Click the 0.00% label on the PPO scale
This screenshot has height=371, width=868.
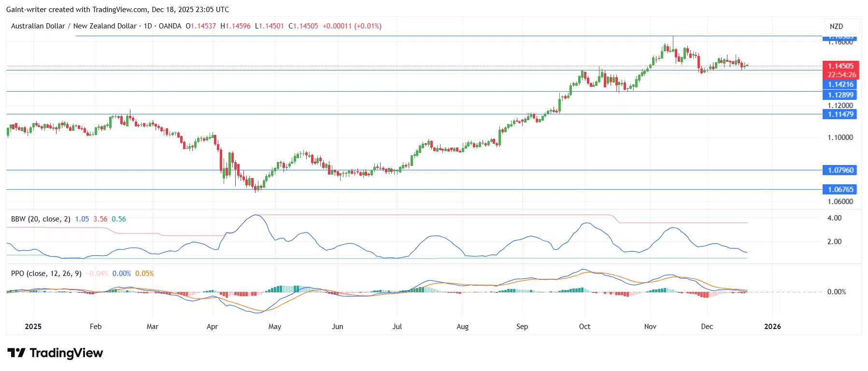pos(837,292)
